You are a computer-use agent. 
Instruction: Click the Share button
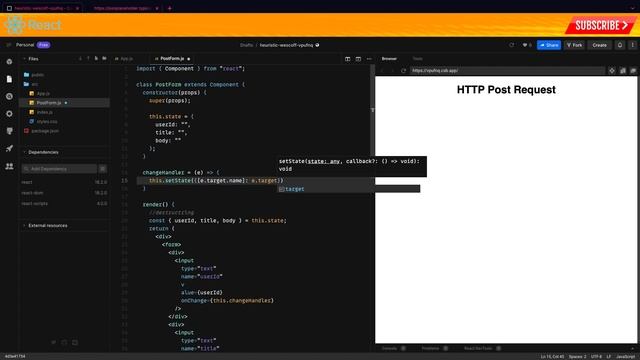549,45
